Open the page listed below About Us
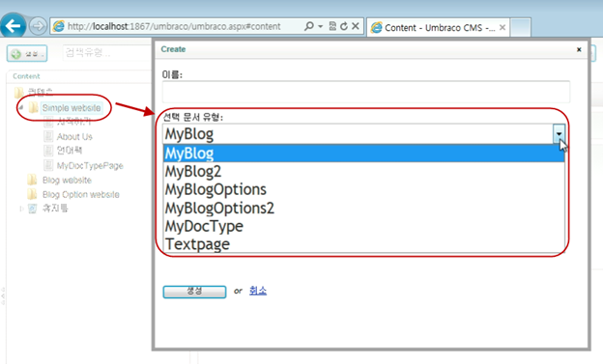The width and height of the screenshot is (603, 364). [70, 151]
